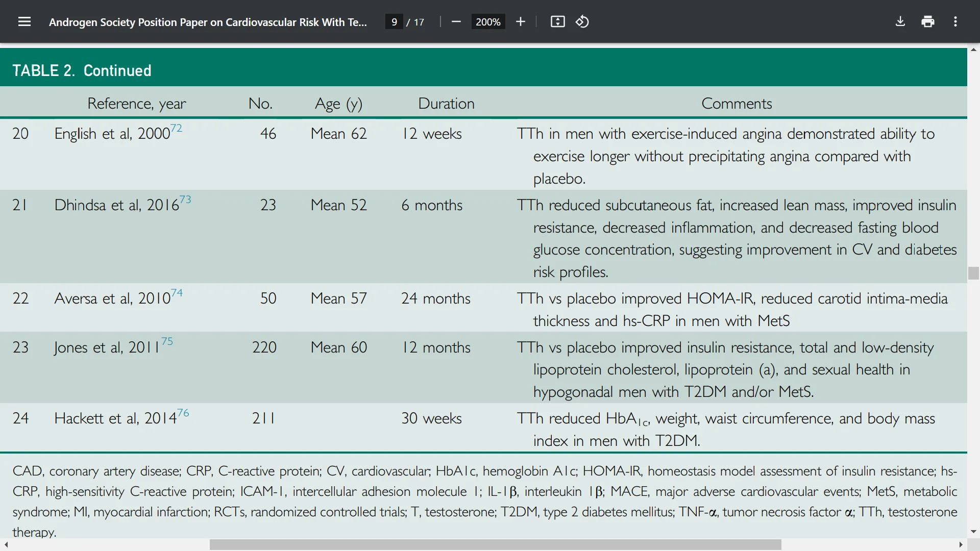Click the '24 months' duration cell
Image resolution: width=980 pixels, height=551 pixels.
point(436,298)
